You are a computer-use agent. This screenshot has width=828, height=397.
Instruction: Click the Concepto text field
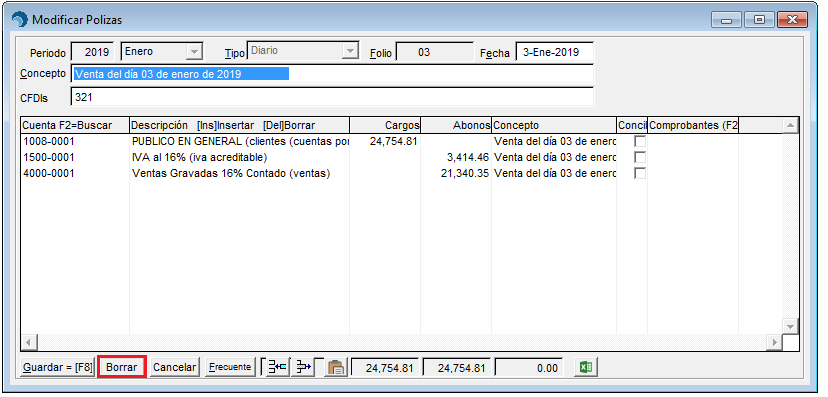332,74
